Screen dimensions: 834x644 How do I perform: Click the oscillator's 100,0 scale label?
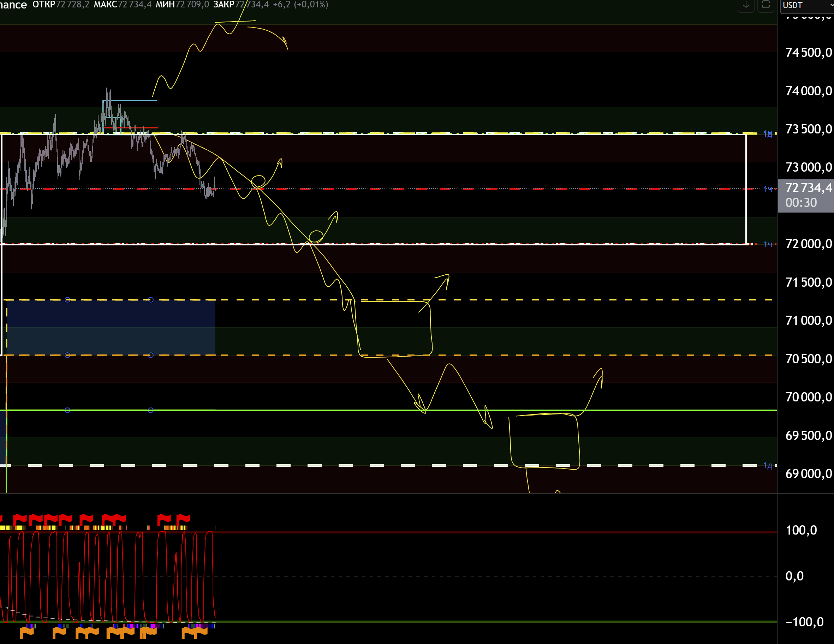point(801,530)
